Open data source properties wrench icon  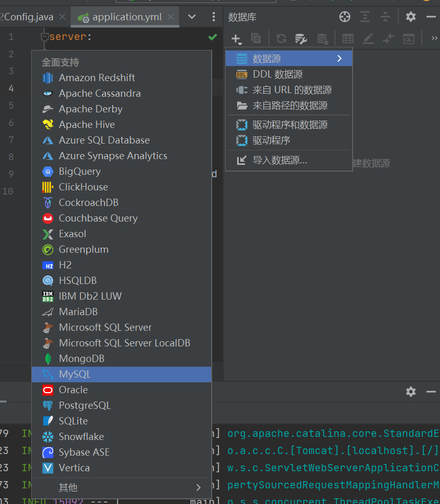(x=301, y=39)
